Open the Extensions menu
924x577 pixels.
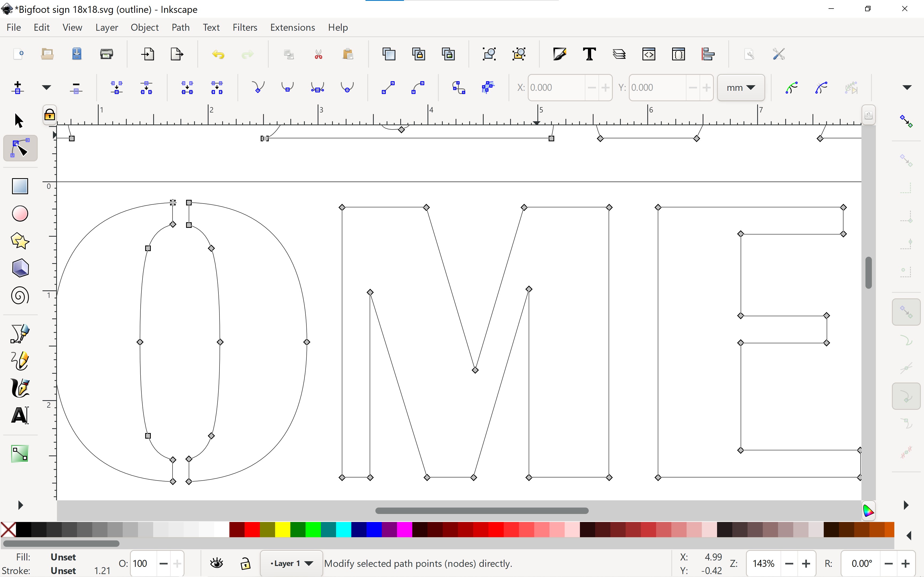(x=292, y=28)
